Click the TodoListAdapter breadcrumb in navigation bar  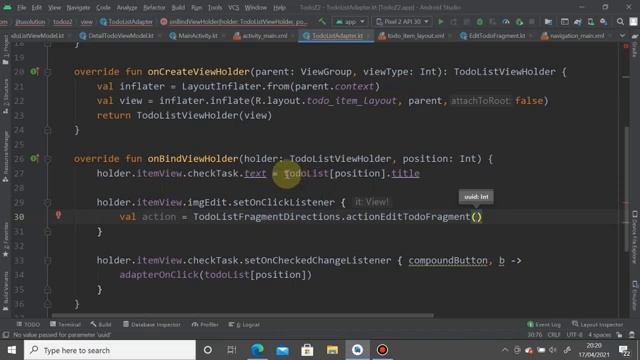pyautogui.click(x=127, y=22)
